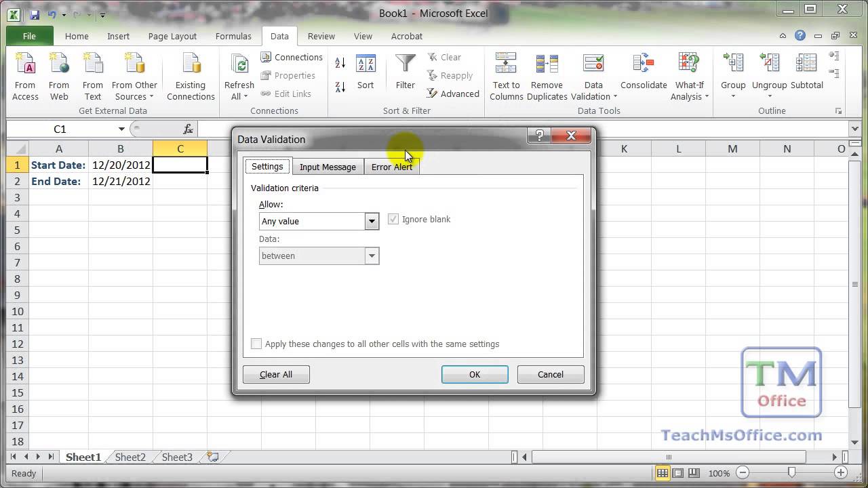The image size is (868, 488).
Task: Import data From Text
Action: click(93, 77)
